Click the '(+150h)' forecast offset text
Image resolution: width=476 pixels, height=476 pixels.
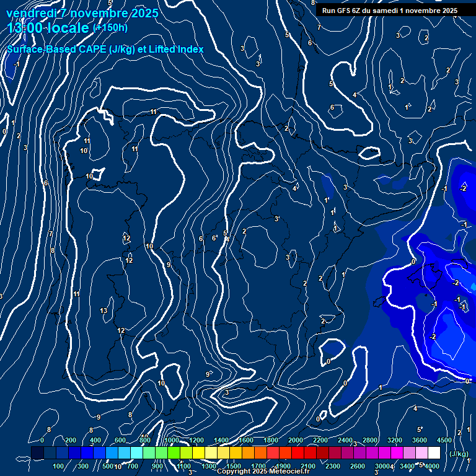pyautogui.click(x=110, y=28)
